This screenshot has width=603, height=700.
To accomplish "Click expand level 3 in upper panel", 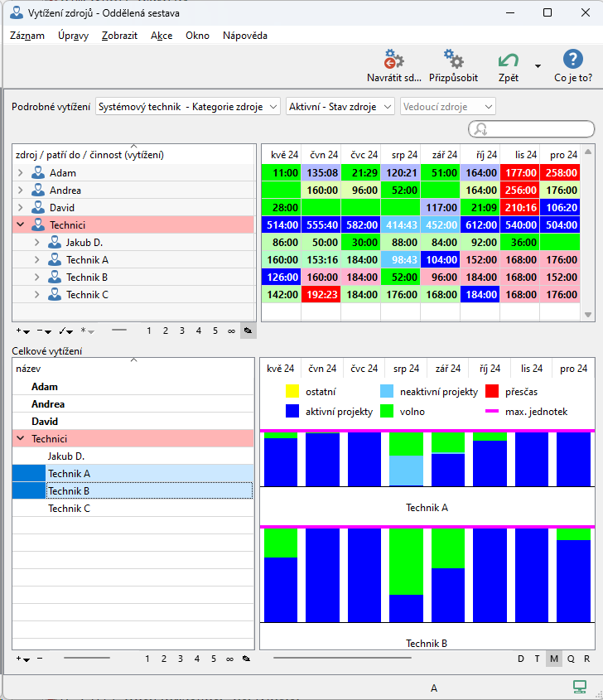I will click(x=181, y=331).
